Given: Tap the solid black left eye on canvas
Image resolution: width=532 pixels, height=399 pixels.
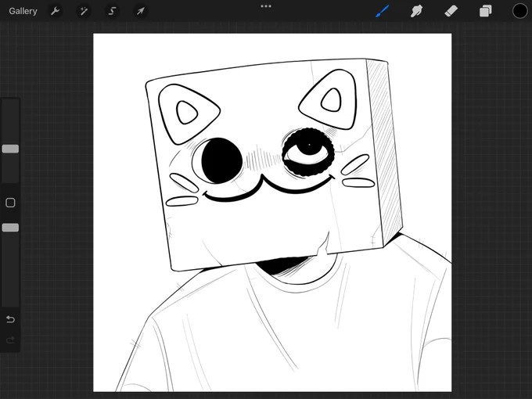Looking at the screenshot, I should [x=221, y=160].
